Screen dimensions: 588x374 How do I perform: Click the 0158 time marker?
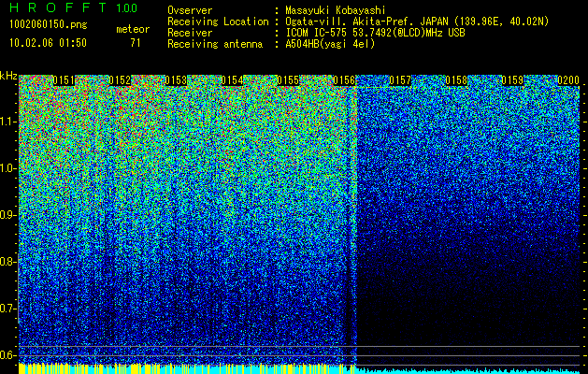click(456, 80)
